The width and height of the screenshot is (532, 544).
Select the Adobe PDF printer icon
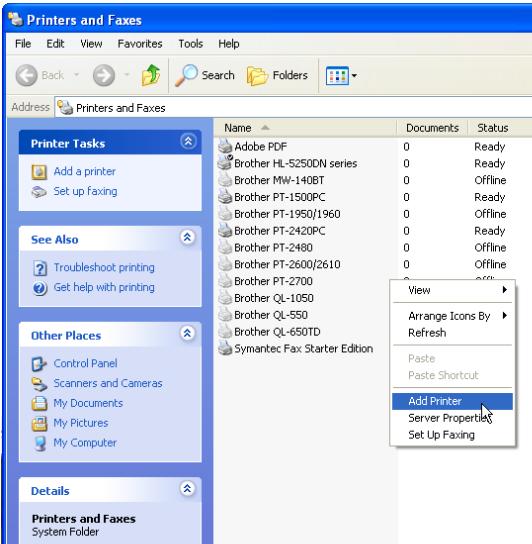click(x=225, y=146)
